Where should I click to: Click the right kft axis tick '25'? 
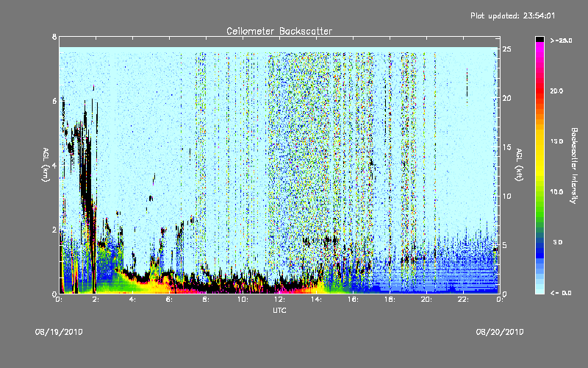tap(507, 49)
